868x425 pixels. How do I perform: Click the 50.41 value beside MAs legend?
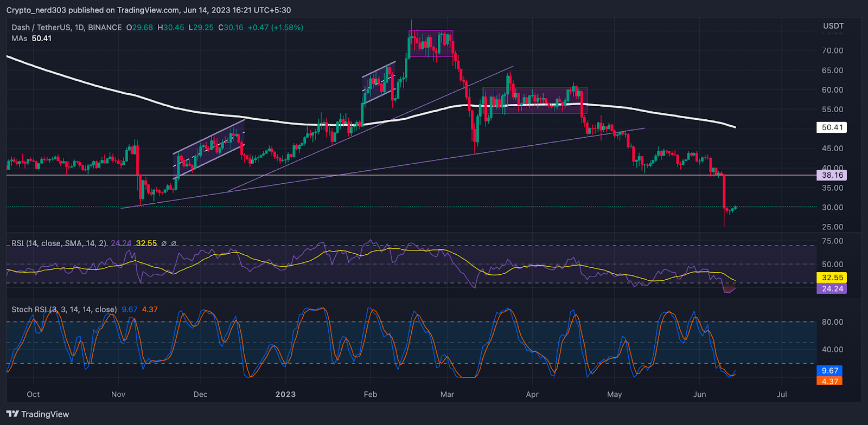[42, 38]
